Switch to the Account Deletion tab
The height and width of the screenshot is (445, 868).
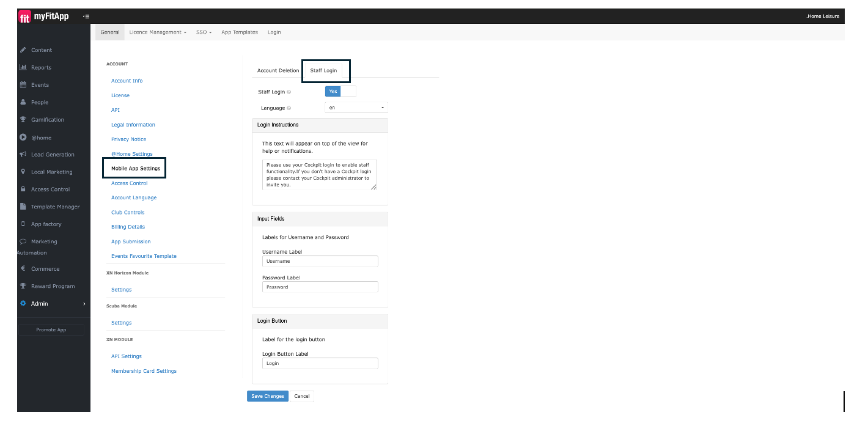pos(278,70)
